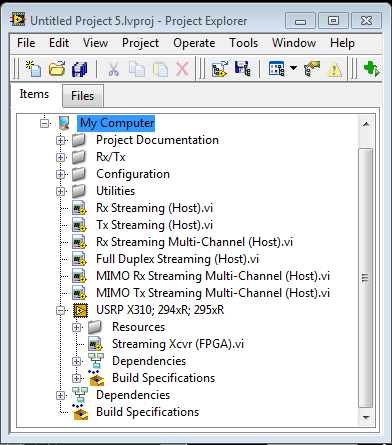Collapse the USRP X310; 294xR; 295xR node
392x445 pixels.
point(60,310)
